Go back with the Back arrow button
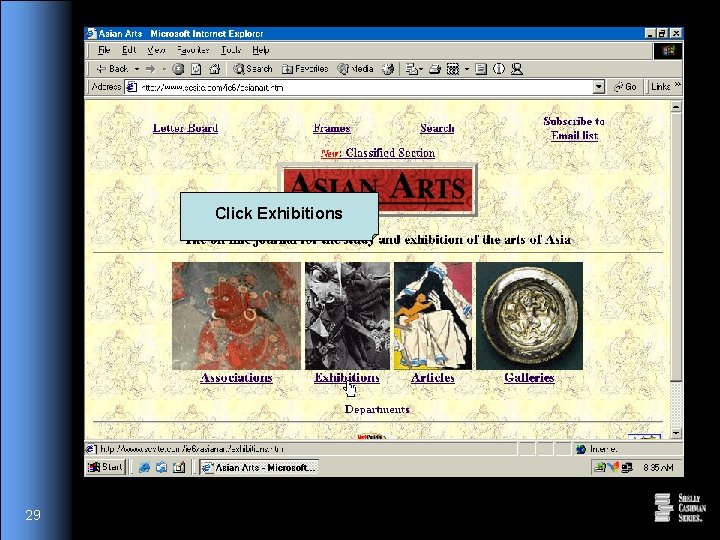 tap(112, 69)
